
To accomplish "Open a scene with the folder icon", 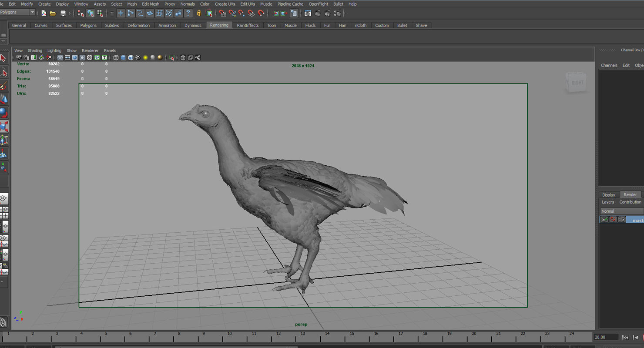I will (x=53, y=13).
